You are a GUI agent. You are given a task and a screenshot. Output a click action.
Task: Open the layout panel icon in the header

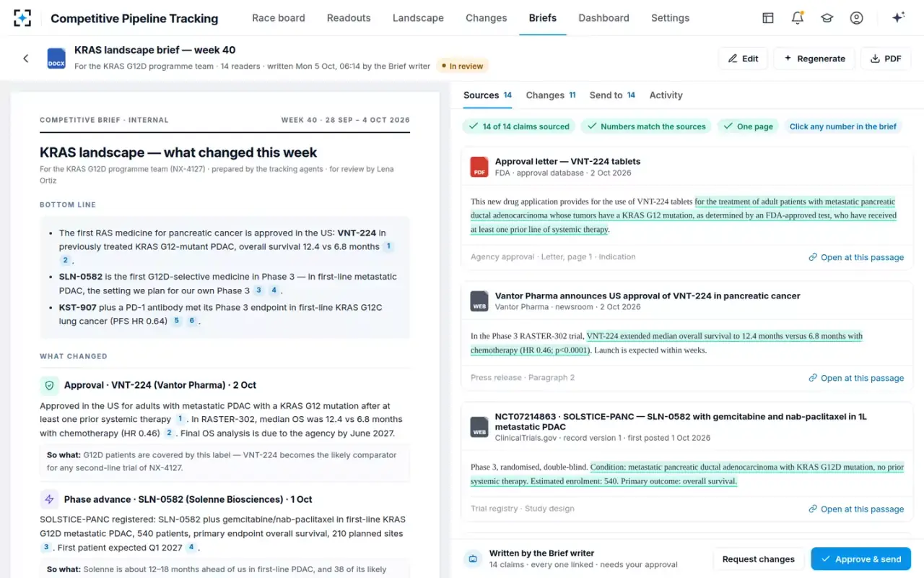click(768, 18)
